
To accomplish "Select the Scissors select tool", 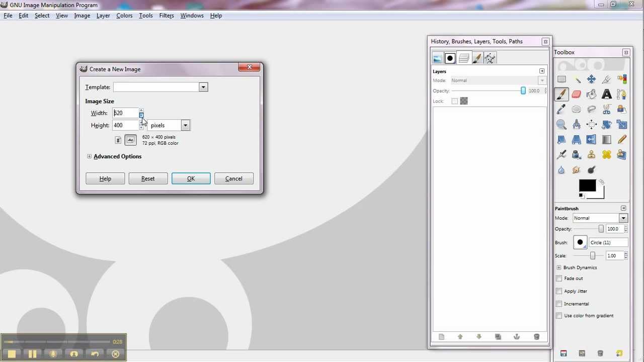I will point(606,110).
